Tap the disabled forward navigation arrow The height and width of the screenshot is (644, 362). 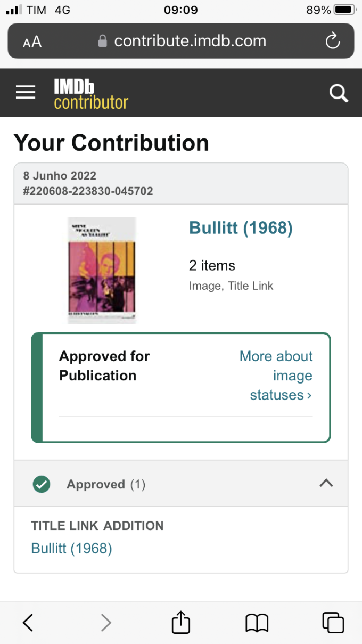tap(106, 622)
